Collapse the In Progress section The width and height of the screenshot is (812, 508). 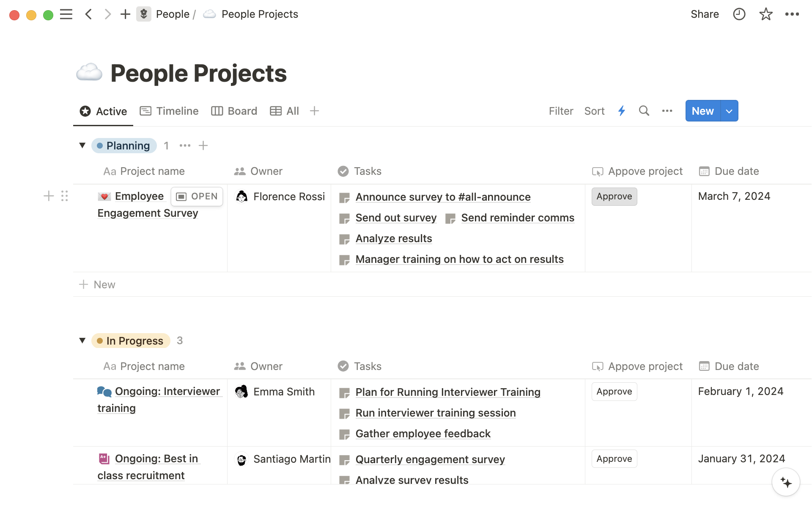83,341
